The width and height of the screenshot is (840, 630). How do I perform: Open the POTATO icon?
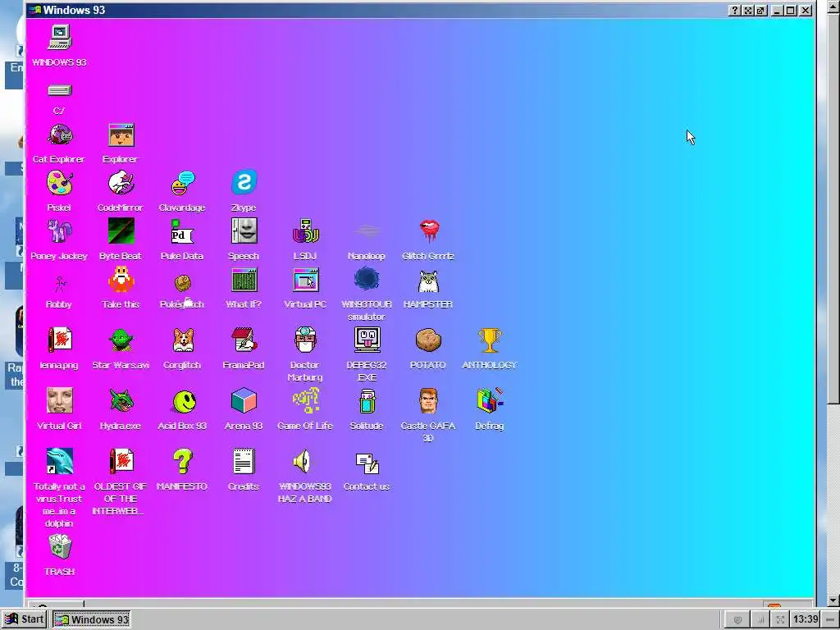[428, 340]
